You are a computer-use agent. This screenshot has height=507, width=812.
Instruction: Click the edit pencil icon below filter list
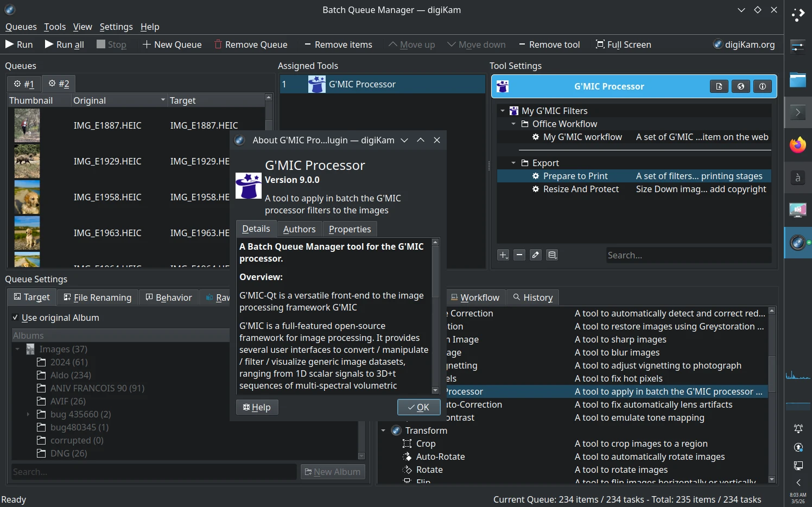tap(535, 255)
